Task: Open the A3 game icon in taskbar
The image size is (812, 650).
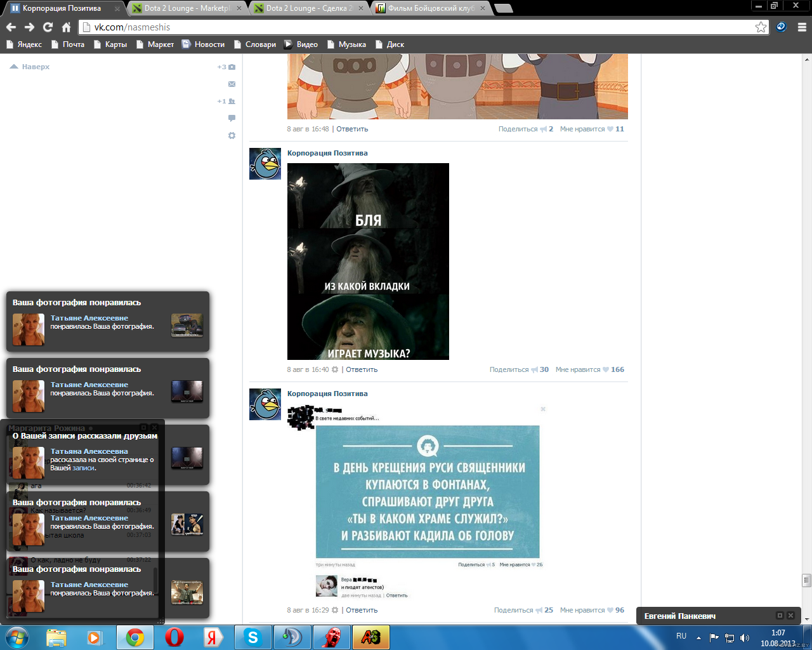Action: coord(370,637)
